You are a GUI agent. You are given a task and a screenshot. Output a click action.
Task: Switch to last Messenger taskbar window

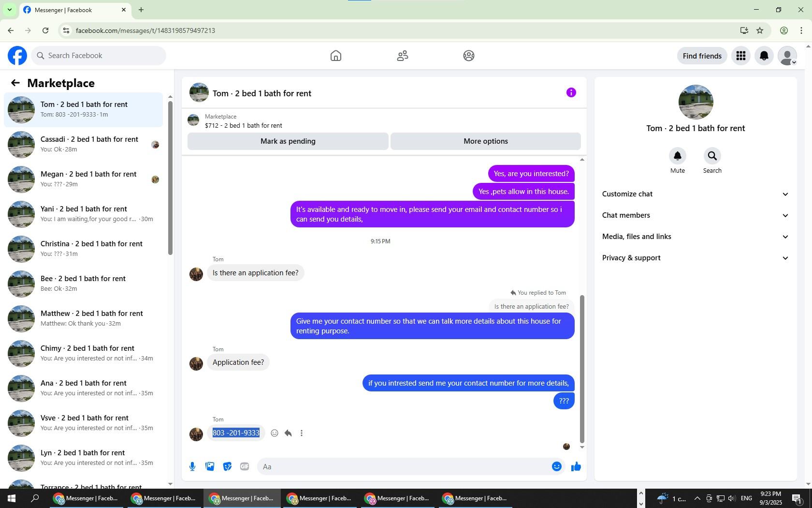476,498
